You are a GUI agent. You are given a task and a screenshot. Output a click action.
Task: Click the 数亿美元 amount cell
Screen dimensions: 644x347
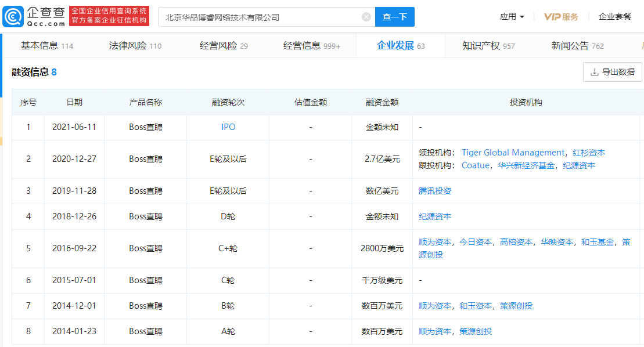(x=382, y=191)
